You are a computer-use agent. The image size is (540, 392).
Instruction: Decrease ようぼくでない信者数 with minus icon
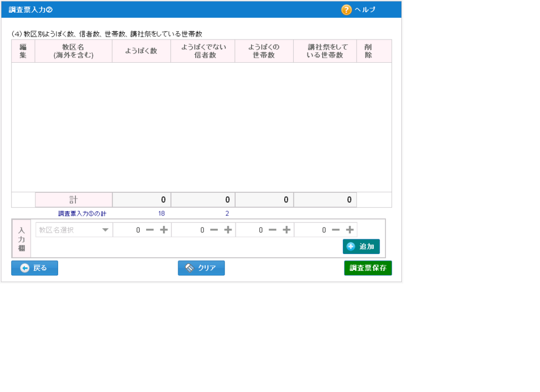tap(214, 230)
